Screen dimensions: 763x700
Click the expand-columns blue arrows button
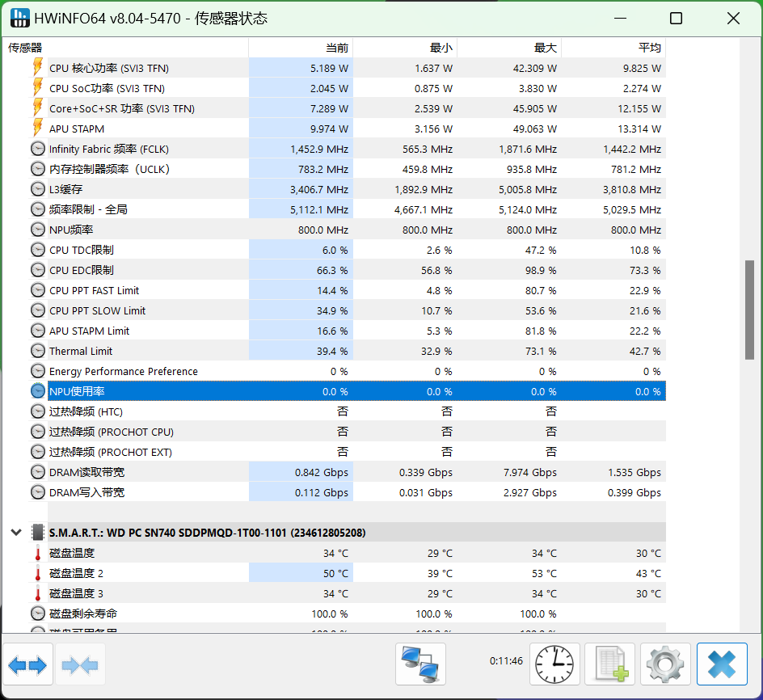[27, 664]
